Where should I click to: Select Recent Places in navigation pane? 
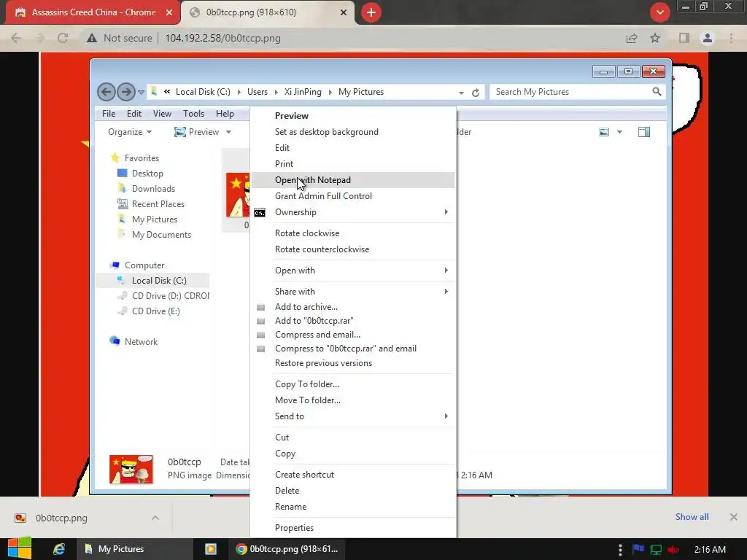pos(158,204)
